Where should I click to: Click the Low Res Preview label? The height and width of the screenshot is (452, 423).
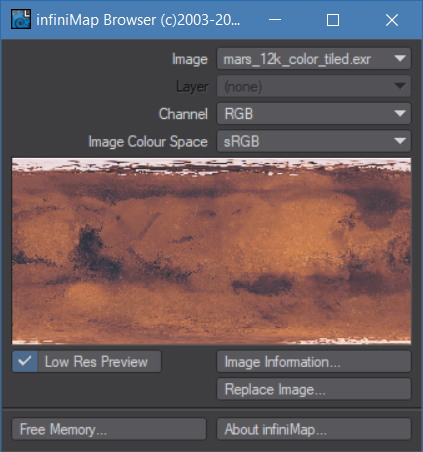pyautogui.click(x=96, y=362)
